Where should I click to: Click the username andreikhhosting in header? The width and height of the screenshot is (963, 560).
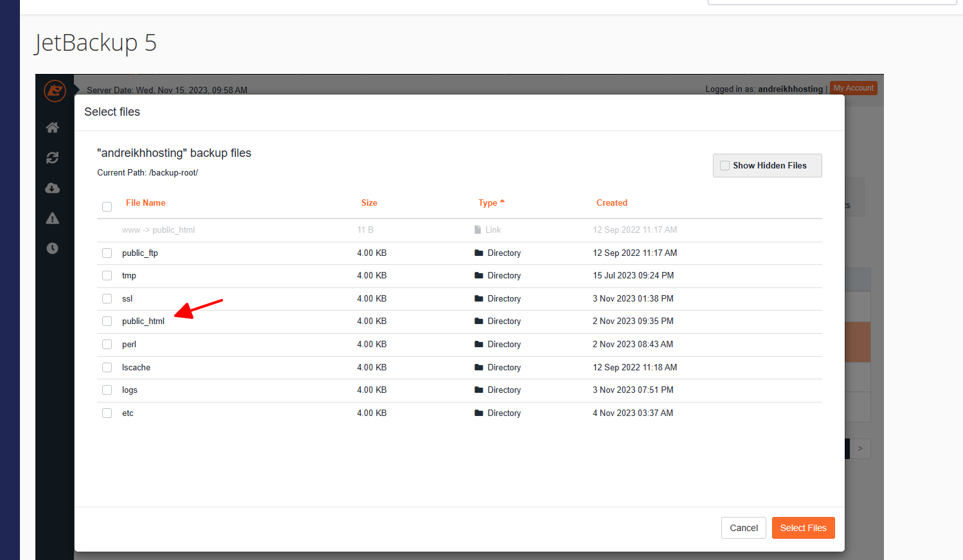coord(790,89)
